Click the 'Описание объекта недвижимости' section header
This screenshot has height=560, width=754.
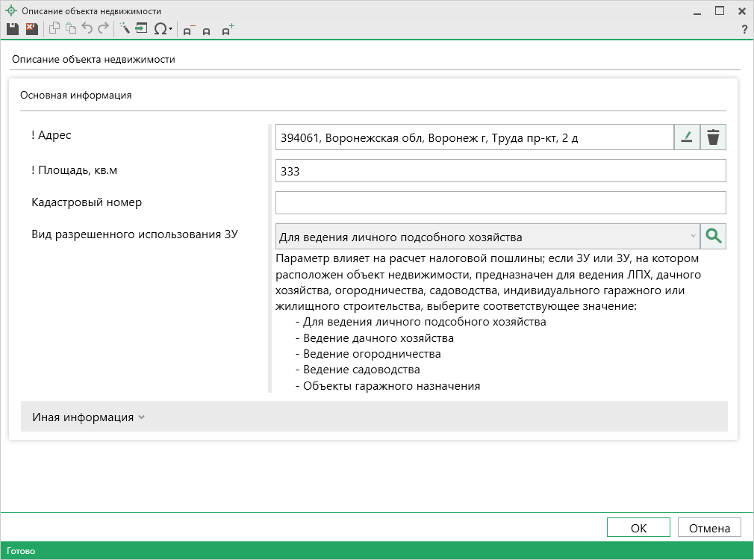pyautogui.click(x=94, y=60)
